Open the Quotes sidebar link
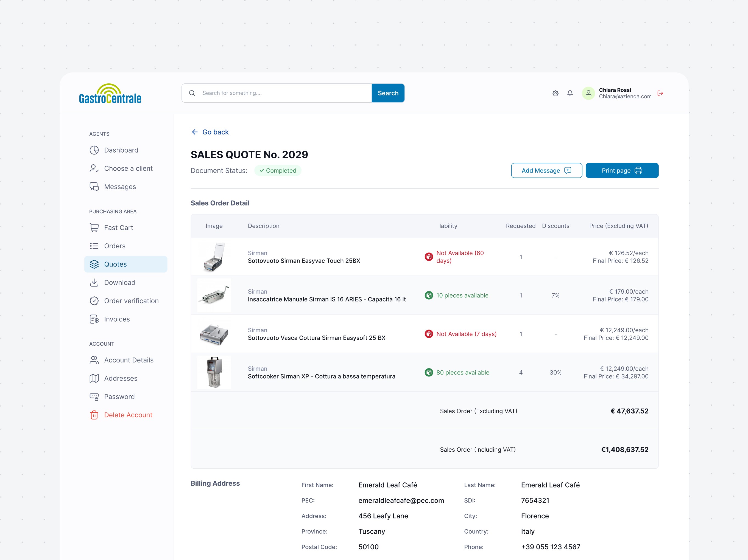748x560 pixels. pos(126,264)
